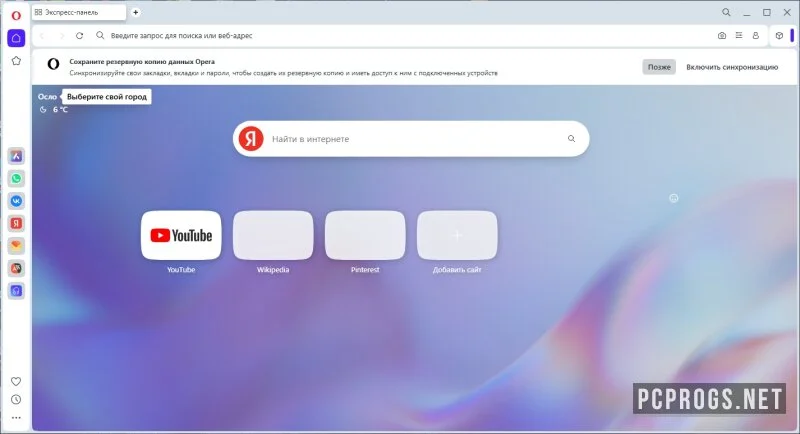Open the heart pinboards icon
The image size is (800, 434).
(x=16, y=381)
